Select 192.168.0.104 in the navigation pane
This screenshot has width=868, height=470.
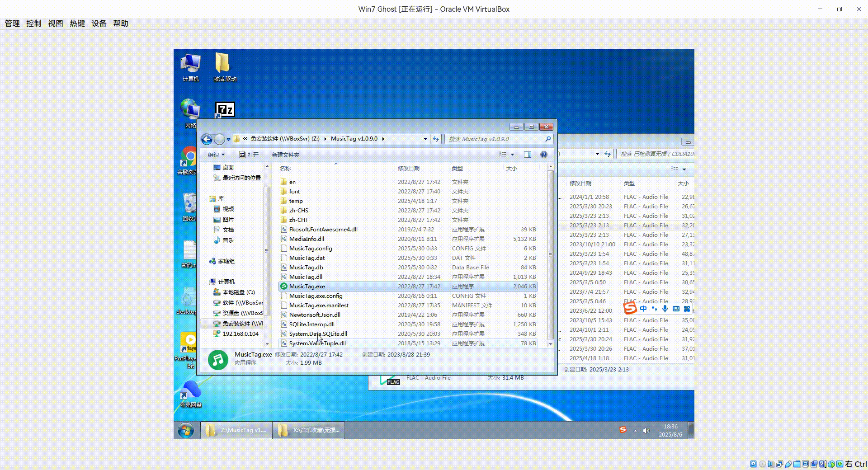(236, 334)
